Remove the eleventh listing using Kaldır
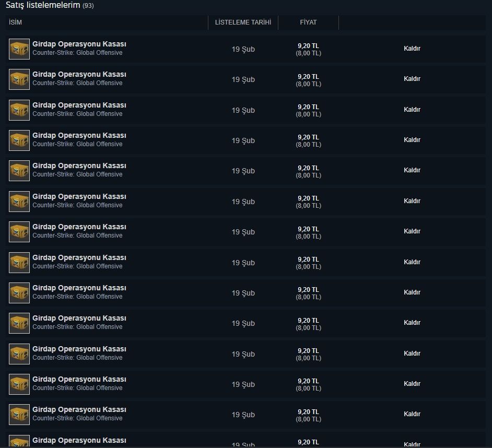The image size is (492, 448). click(x=412, y=353)
